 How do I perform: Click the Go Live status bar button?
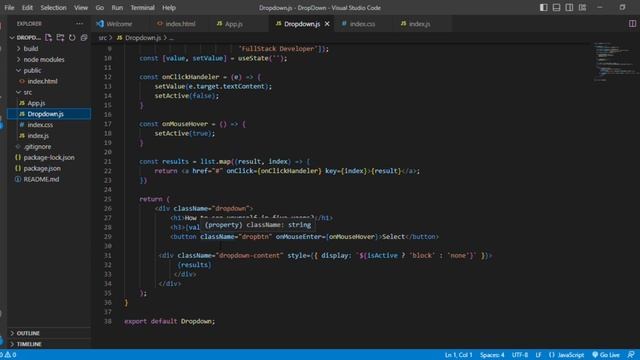tap(606, 355)
